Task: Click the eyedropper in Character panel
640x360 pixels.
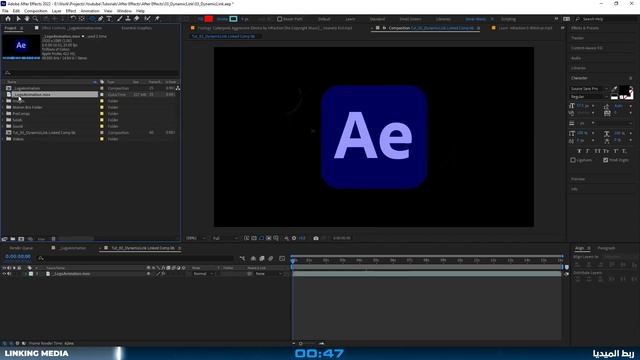Action: click(x=614, y=88)
